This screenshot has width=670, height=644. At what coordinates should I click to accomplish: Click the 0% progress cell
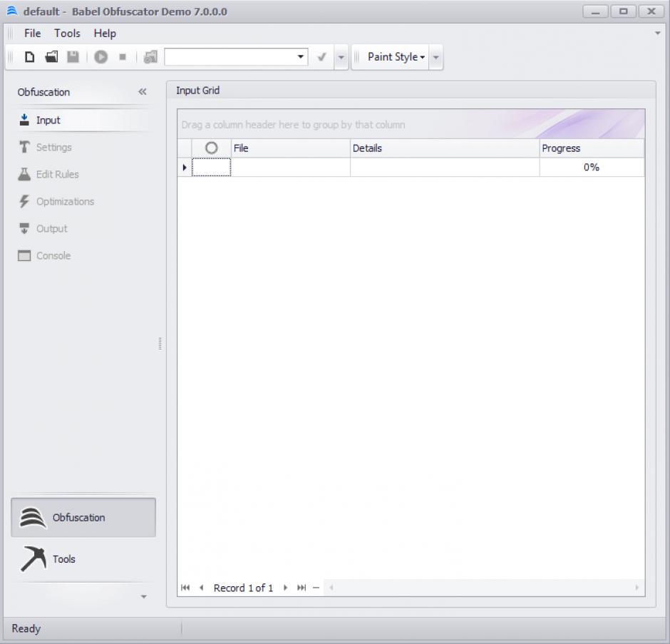click(x=592, y=167)
